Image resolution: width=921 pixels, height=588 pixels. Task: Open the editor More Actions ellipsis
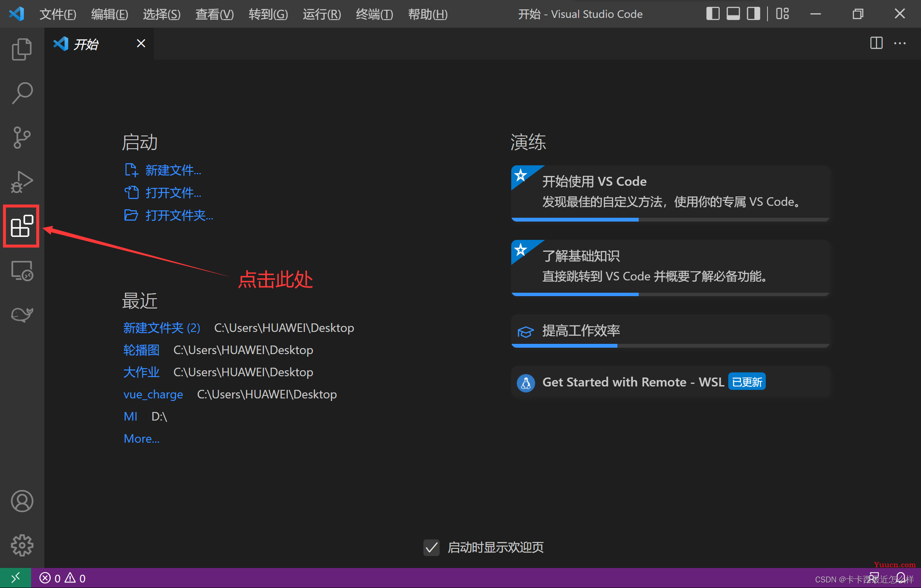pyautogui.click(x=900, y=43)
